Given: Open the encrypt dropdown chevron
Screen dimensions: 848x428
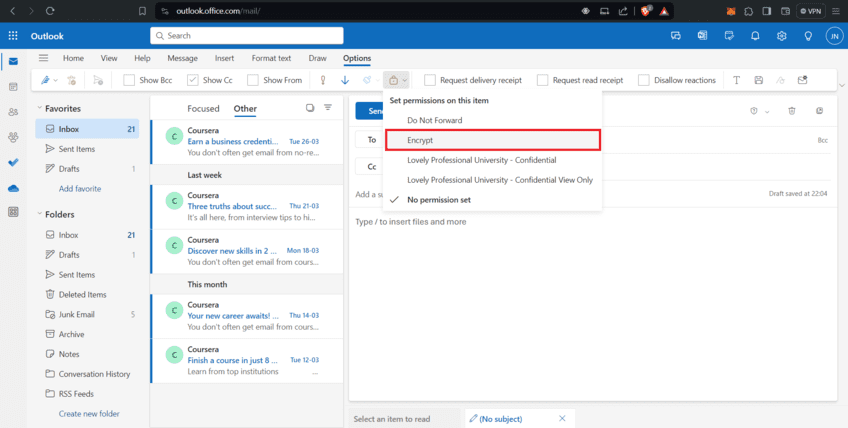Looking at the screenshot, I should pyautogui.click(x=405, y=81).
